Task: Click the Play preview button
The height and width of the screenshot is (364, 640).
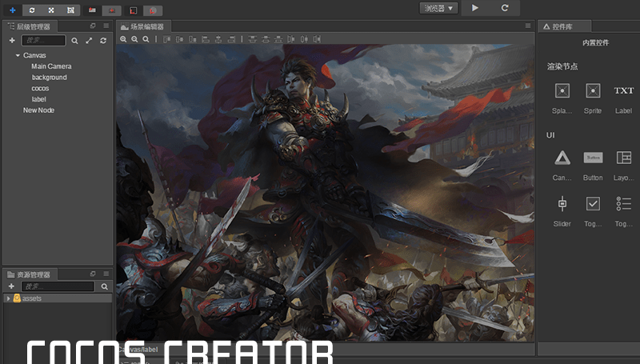Action: (474, 8)
